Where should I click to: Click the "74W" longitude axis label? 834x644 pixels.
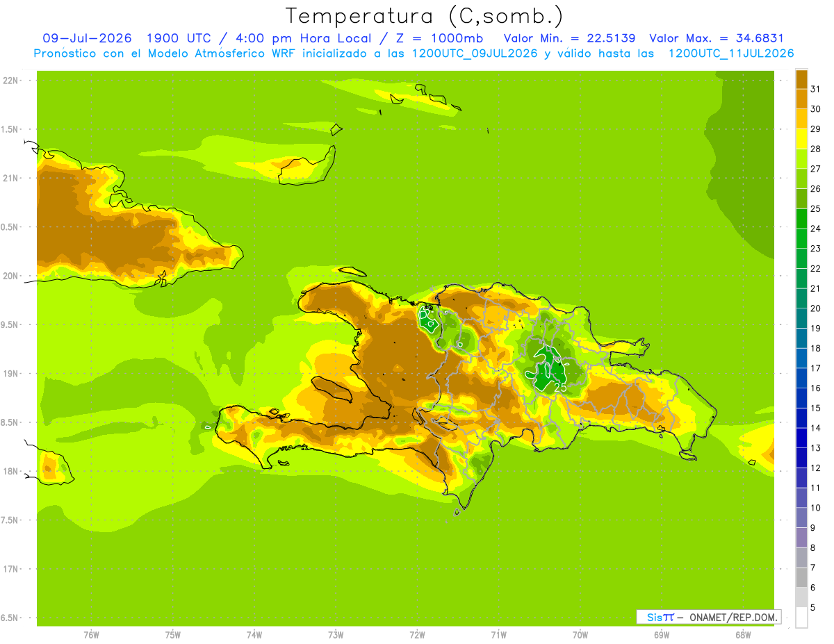[x=254, y=635]
